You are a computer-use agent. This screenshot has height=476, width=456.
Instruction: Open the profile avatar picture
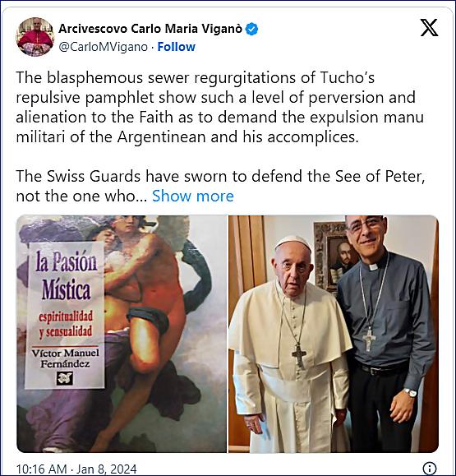pyautogui.click(x=35, y=37)
